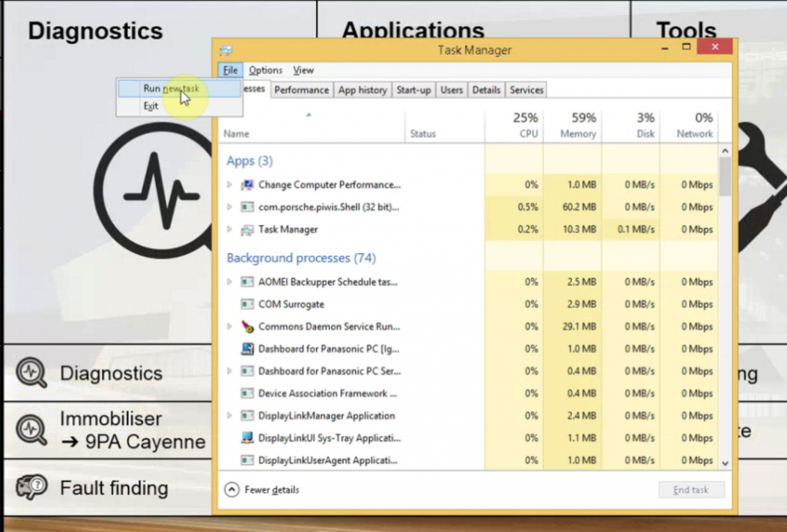This screenshot has width=787, height=532.
Task: Click the process list scrollbar thumb
Action: (x=725, y=177)
